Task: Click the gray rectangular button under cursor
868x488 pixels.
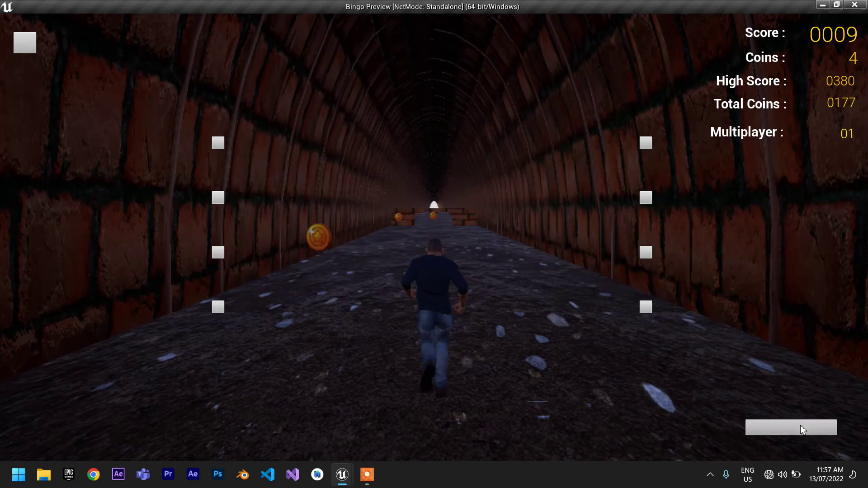Action: pyautogui.click(x=790, y=427)
